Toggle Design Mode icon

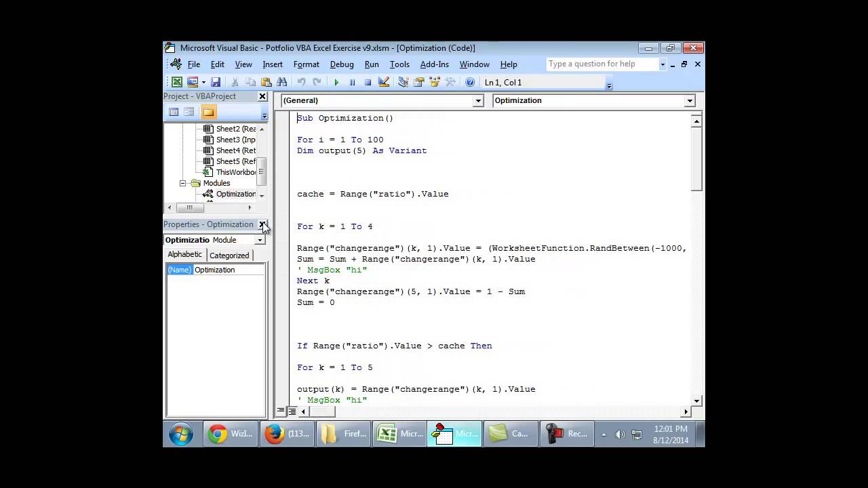(x=384, y=82)
